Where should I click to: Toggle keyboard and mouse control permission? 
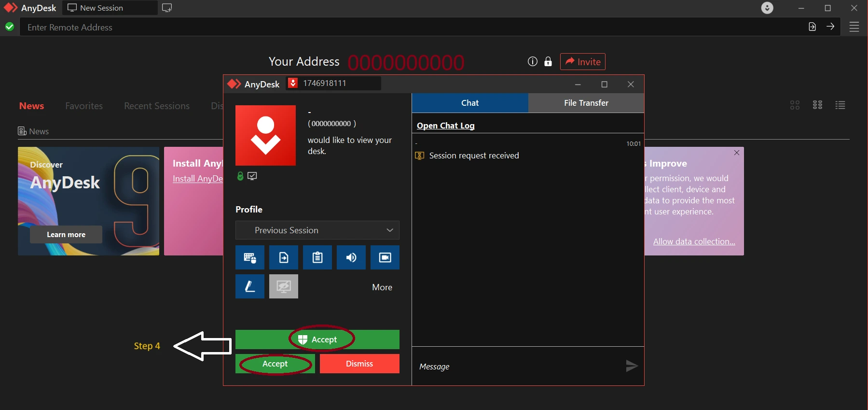tap(249, 257)
